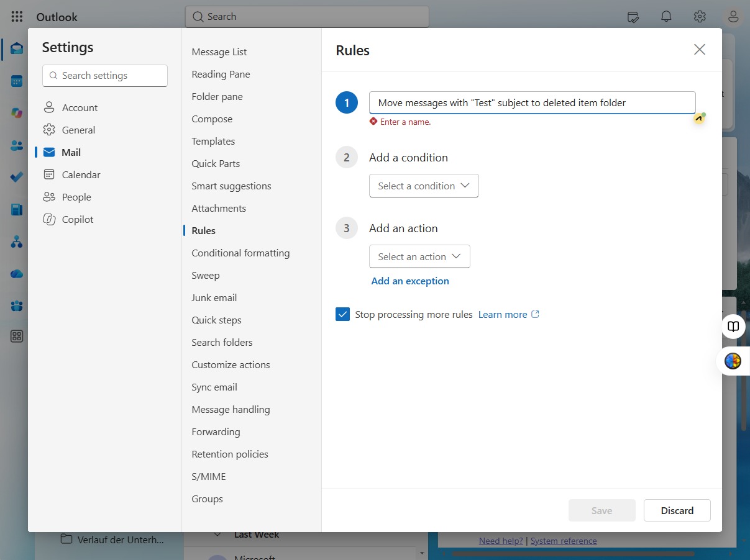Go to Junk email settings
This screenshot has width=750, height=560.
pyautogui.click(x=214, y=298)
